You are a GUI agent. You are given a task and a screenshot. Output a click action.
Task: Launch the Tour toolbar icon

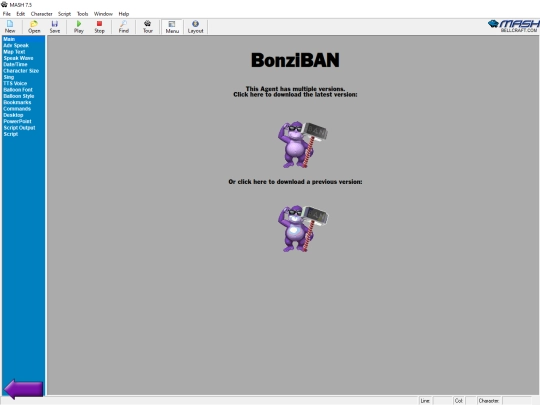coord(148,27)
